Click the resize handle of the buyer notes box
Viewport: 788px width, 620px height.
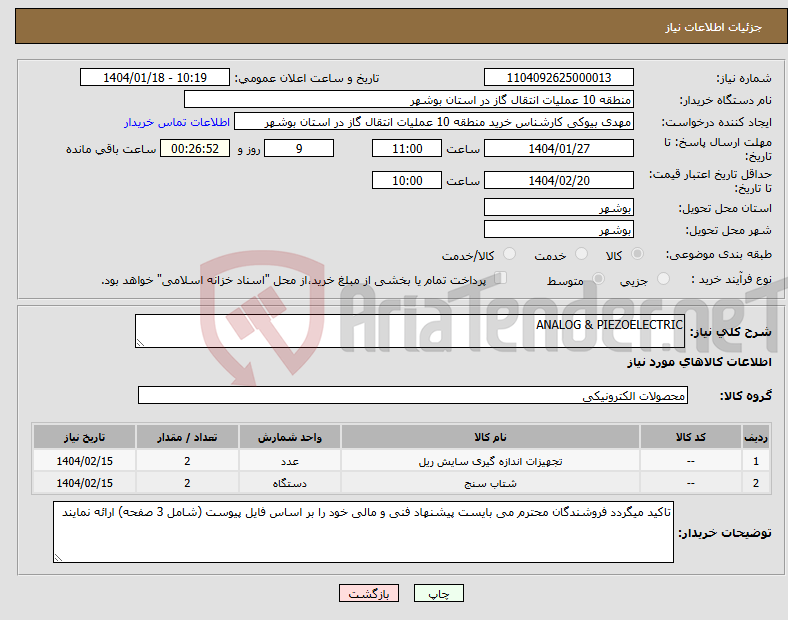point(58,558)
